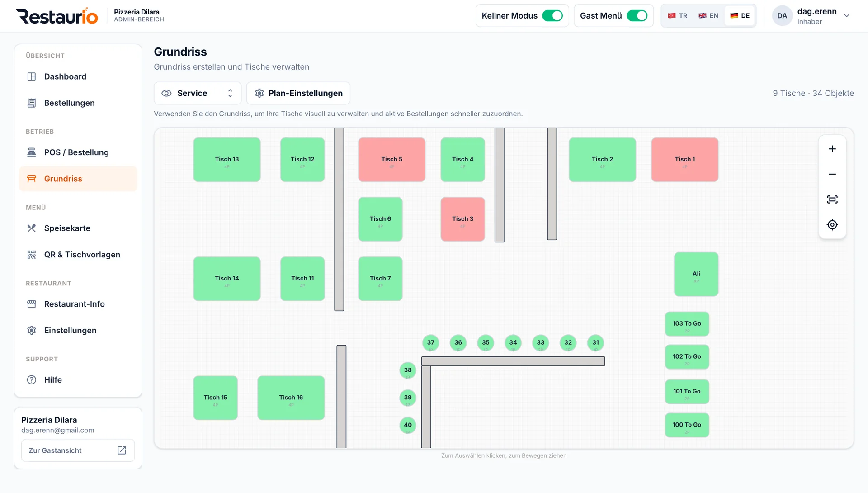Select the Grundriss sidebar entry

78,179
